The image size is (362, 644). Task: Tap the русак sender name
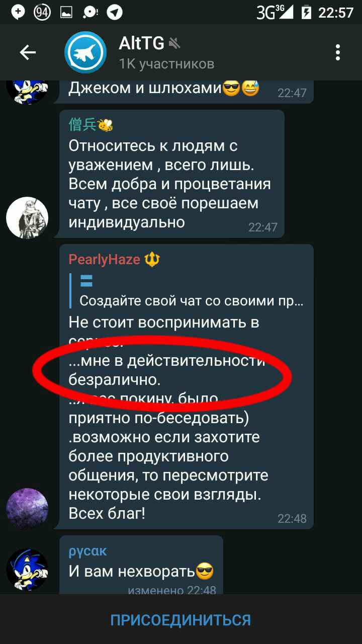87,551
